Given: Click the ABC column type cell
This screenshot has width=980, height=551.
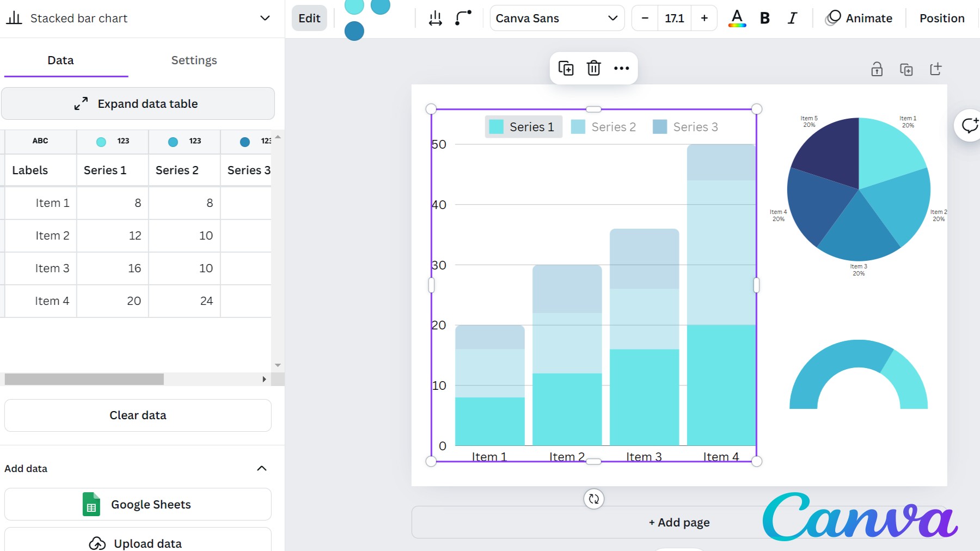Looking at the screenshot, I should pos(41,141).
